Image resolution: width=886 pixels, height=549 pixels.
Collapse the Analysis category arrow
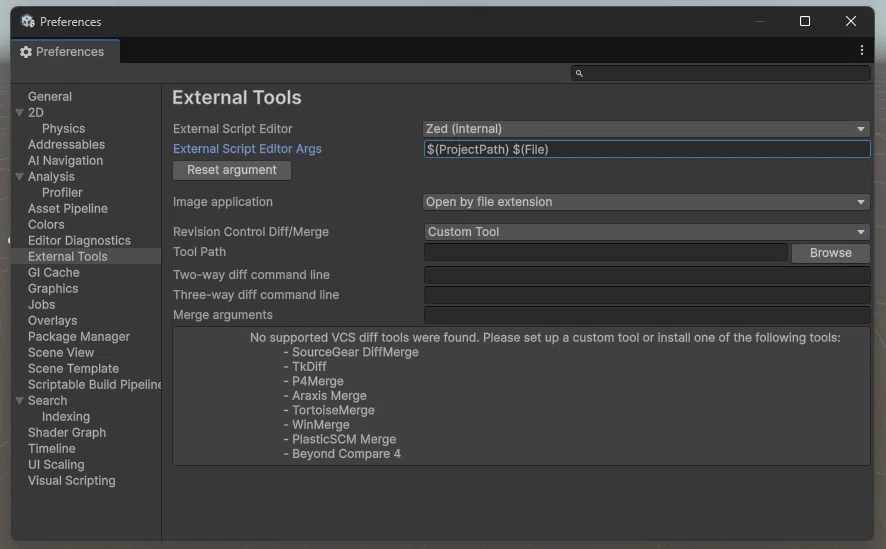(x=19, y=177)
